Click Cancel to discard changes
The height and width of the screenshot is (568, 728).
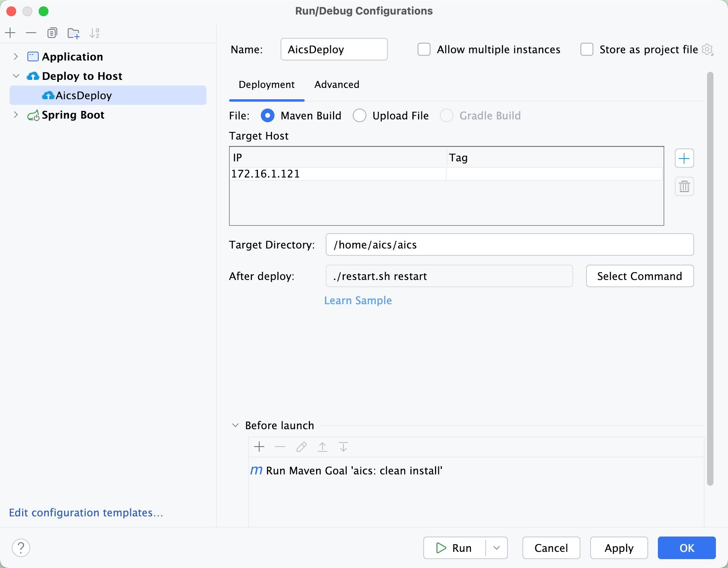tap(551, 548)
